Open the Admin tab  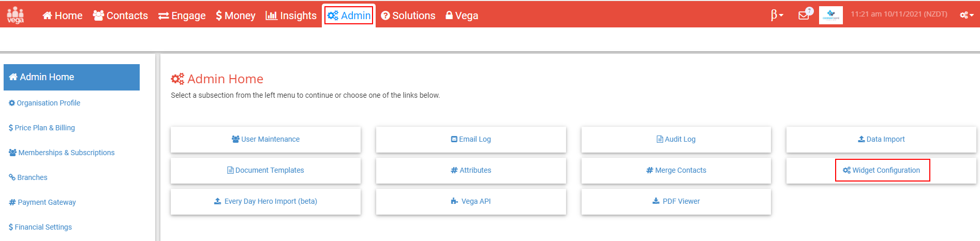349,16
